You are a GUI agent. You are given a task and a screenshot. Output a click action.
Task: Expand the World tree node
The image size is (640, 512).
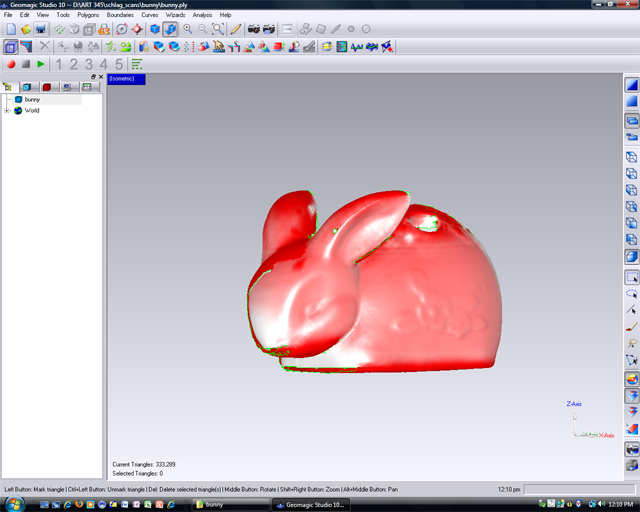click(7, 111)
